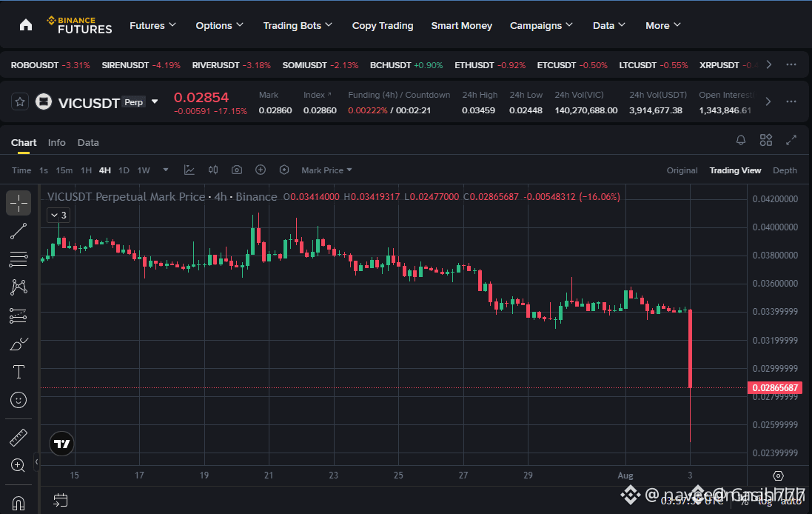Open the time axis settings gear
Screen dimensions: 812x514
[778, 475]
